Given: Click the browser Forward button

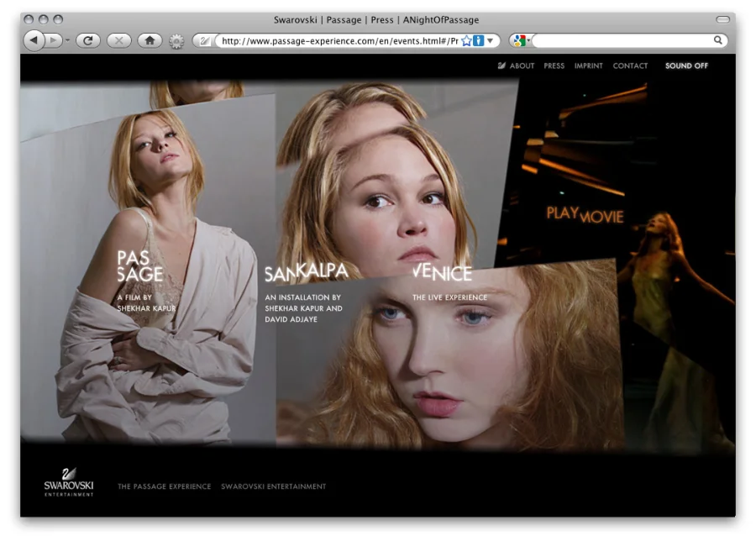Looking at the screenshot, I should click(x=53, y=40).
